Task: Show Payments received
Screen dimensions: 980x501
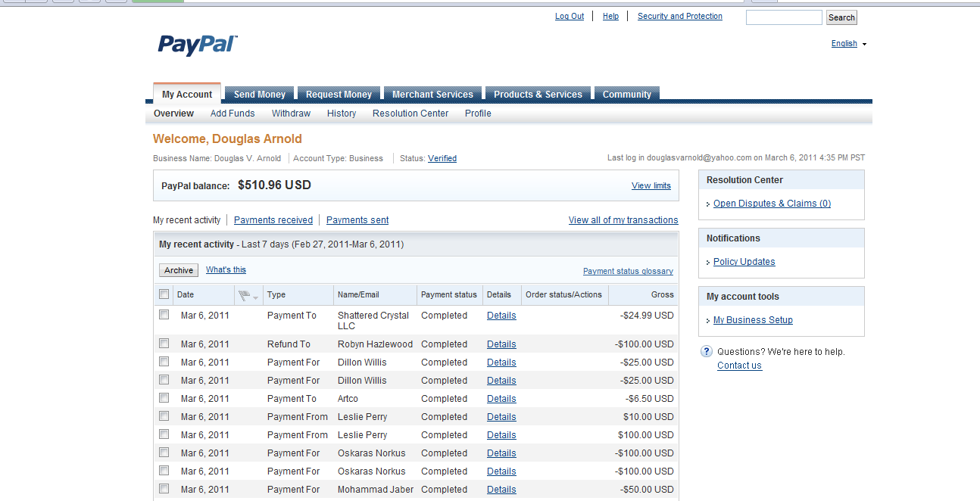Action: [273, 220]
